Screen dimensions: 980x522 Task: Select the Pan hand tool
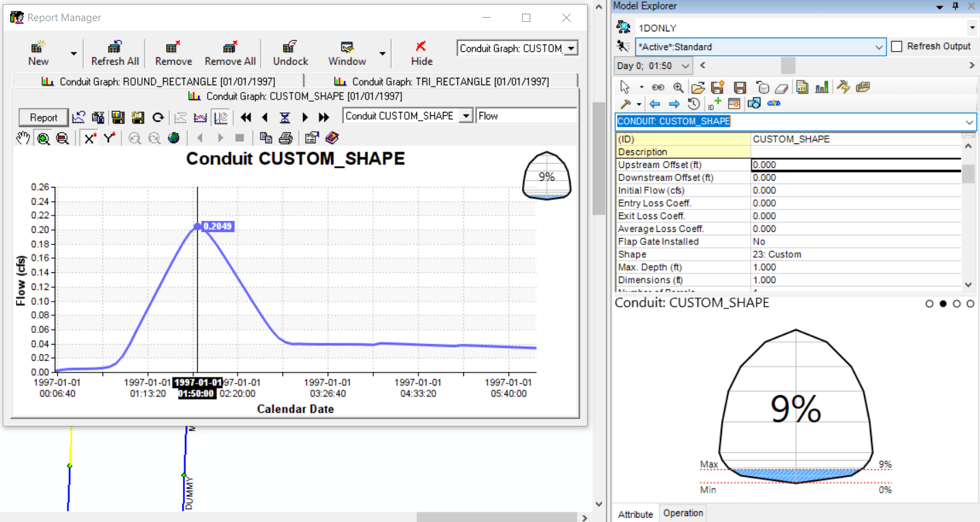click(24, 139)
